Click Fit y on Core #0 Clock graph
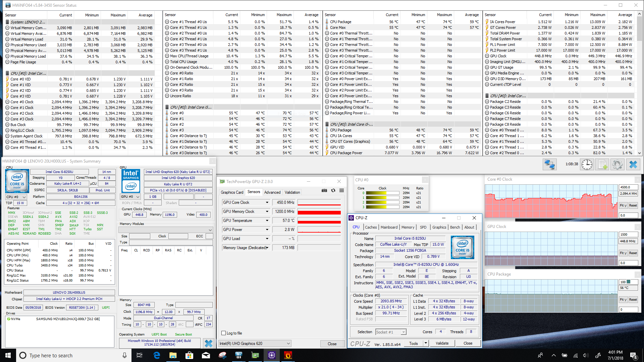 click(623, 205)
